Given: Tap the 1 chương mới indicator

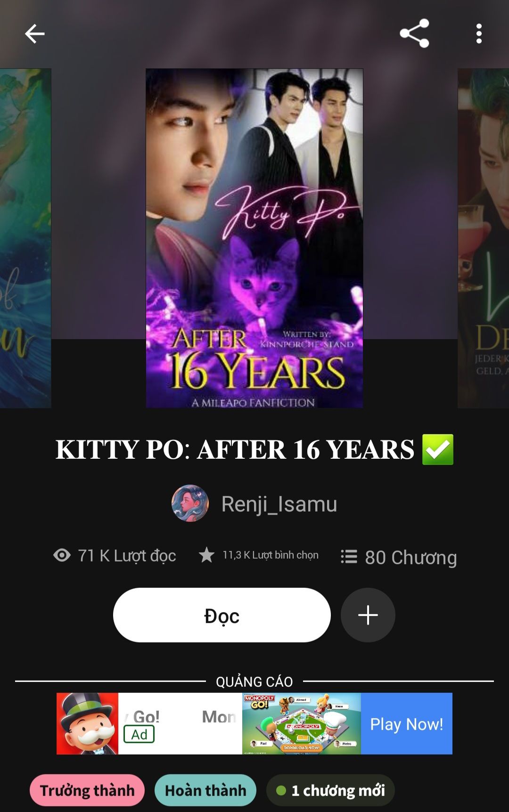Looking at the screenshot, I should tap(330, 790).
